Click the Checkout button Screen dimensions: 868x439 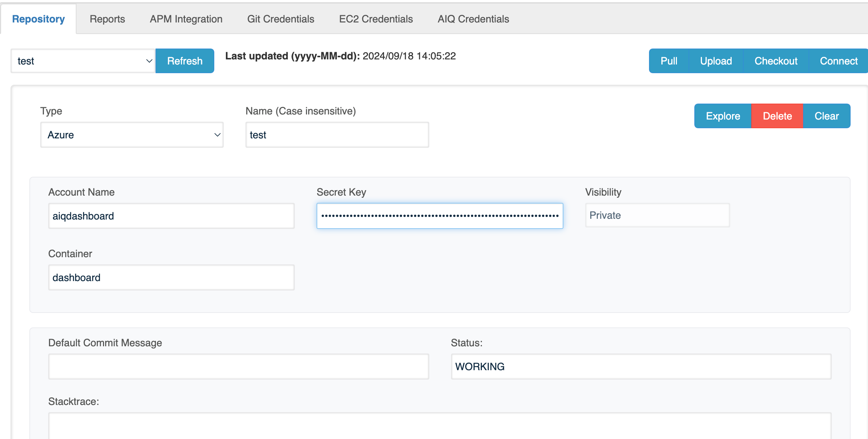click(776, 61)
